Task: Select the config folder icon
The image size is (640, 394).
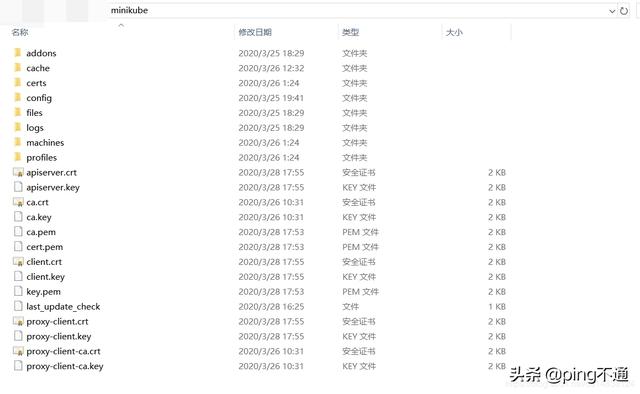Action: coord(18,98)
